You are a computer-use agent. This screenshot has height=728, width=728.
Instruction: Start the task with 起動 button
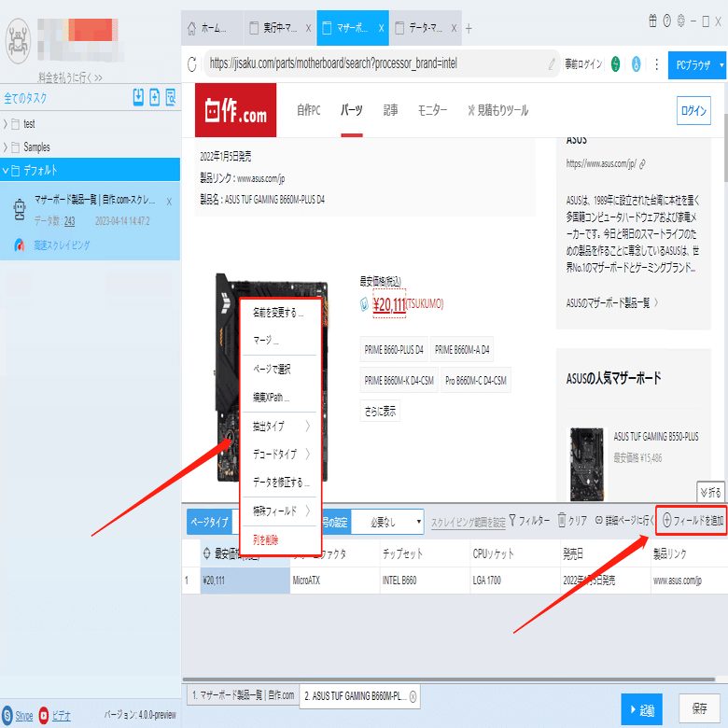click(x=641, y=709)
